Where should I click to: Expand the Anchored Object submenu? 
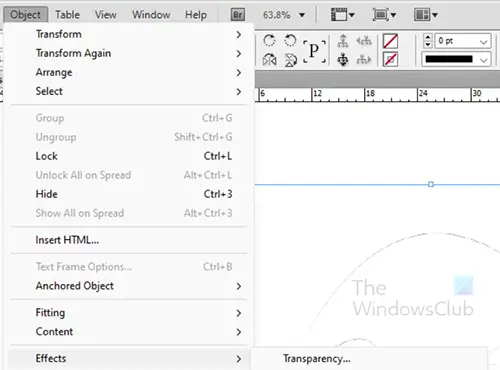click(x=129, y=286)
